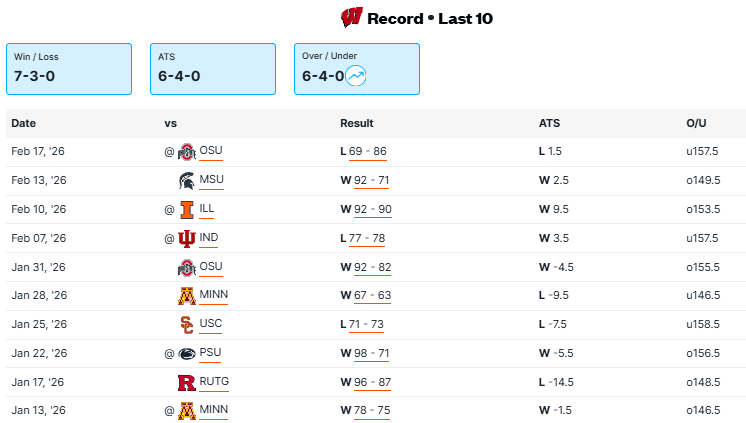The height and width of the screenshot is (423, 746).
Task: Click the Minnesota logo in Jan 28 row
Action: point(186,297)
